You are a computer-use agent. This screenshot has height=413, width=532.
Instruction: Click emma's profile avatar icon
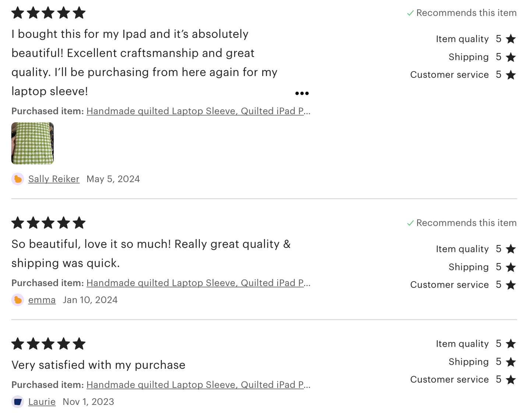pos(18,300)
